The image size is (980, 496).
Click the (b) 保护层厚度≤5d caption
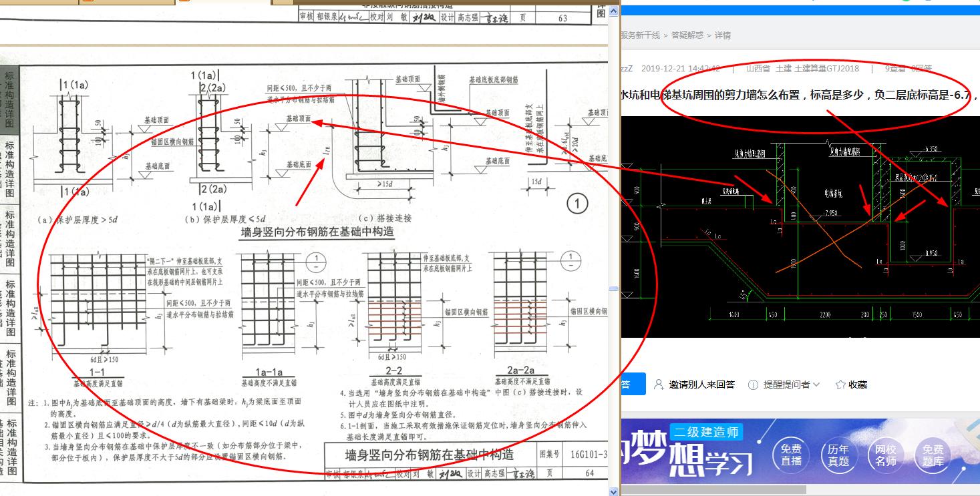pos(226,219)
